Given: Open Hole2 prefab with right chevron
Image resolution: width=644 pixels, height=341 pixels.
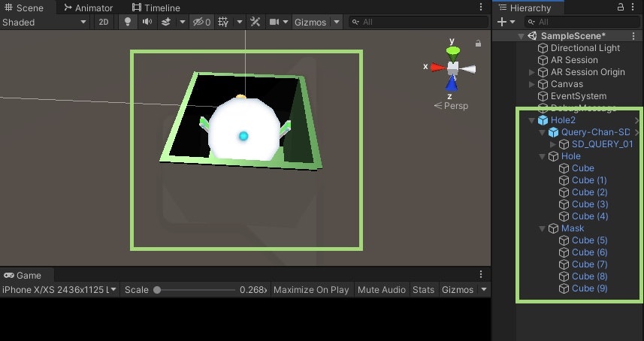Looking at the screenshot, I should click(x=636, y=120).
